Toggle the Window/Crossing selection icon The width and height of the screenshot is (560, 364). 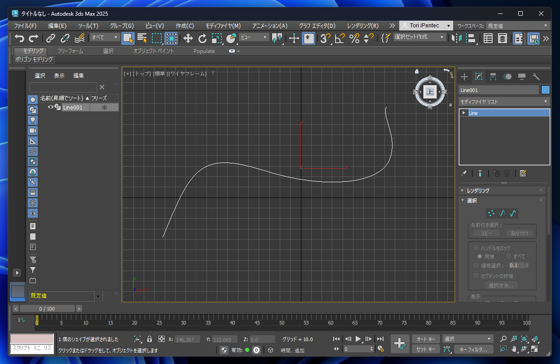(x=171, y=38)
